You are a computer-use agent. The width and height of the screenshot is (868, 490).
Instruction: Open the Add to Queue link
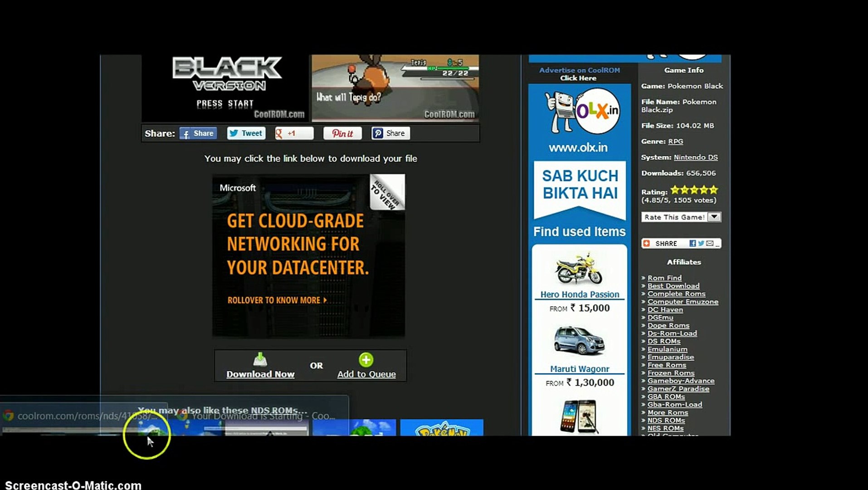click(366, 374)
